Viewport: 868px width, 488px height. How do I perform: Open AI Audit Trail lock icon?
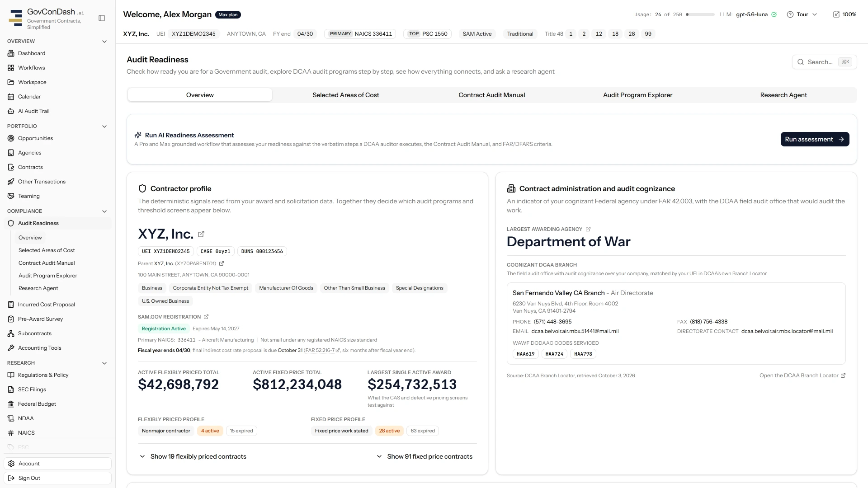click(11, 111)
